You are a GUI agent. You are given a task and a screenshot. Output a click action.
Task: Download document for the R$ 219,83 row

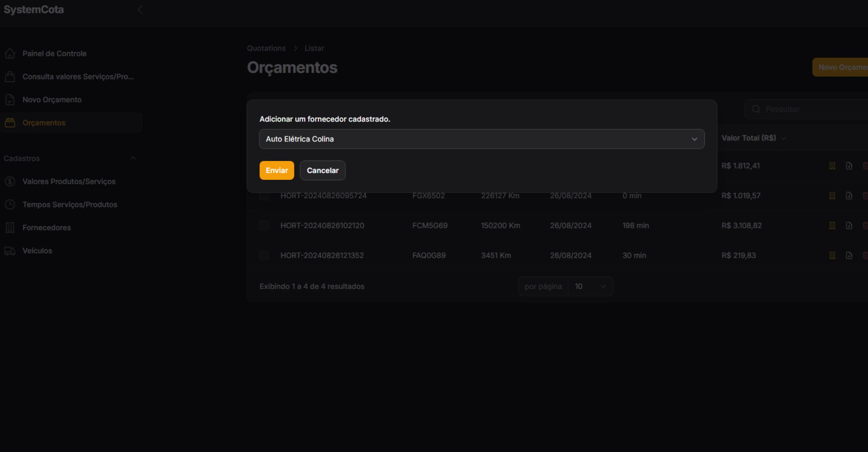pos(849,255)
